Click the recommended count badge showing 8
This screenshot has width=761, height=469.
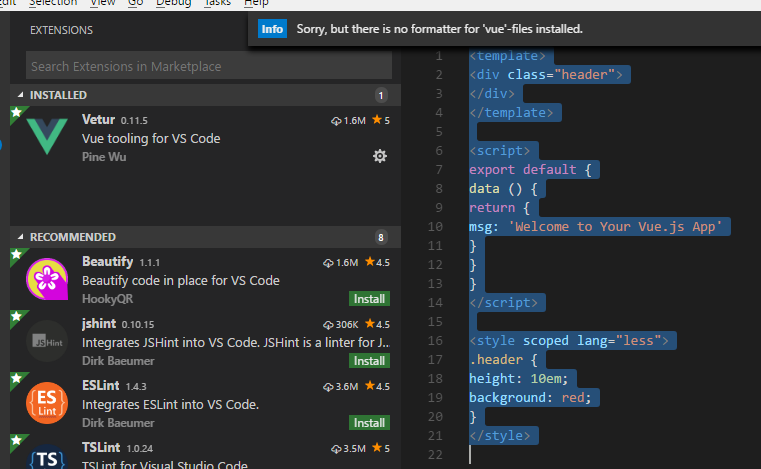point(381,237)
